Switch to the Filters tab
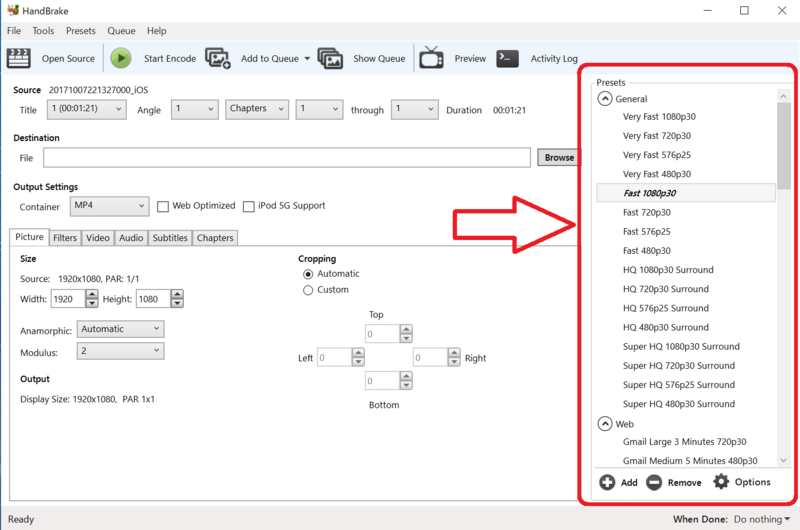Image resolution: width=800 pixels, height=530 pixels. click(65, 238)
